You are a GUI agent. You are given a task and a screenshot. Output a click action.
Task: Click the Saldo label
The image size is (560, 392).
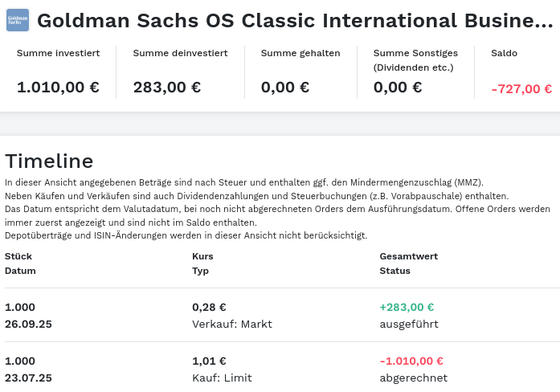504,53
